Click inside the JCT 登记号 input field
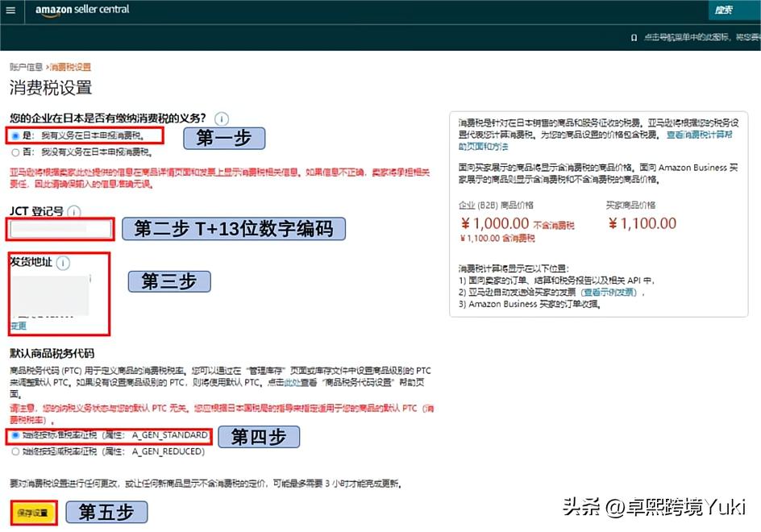 click(x=59, y=229)
